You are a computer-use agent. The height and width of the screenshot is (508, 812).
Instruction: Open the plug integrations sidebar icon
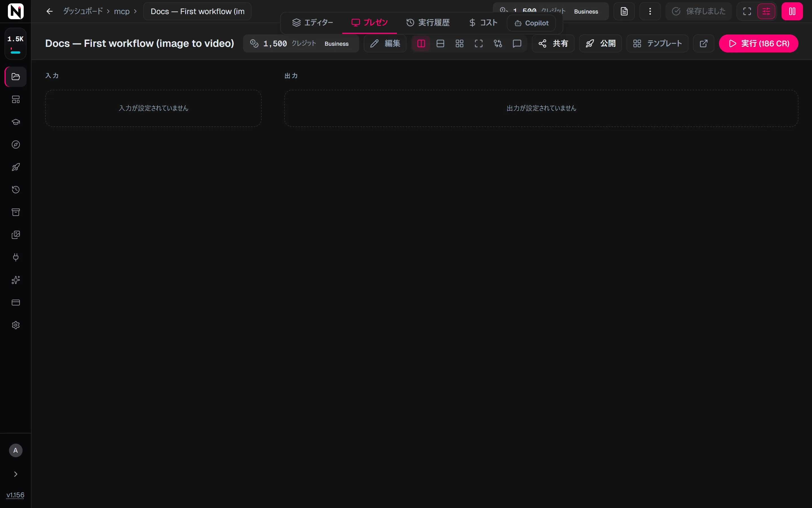(16, 257)
